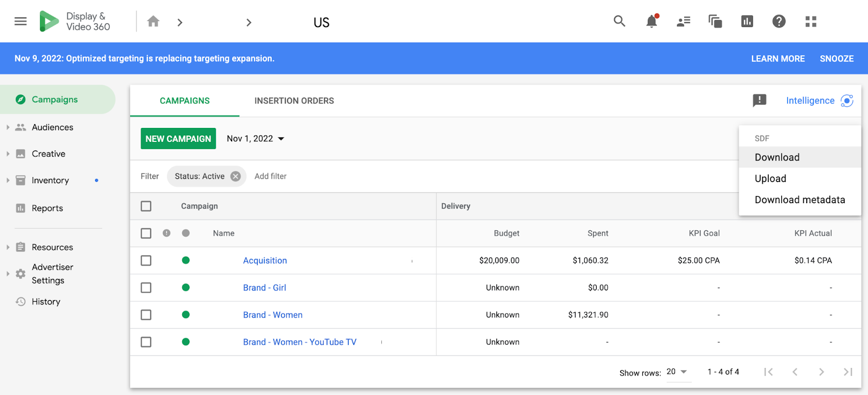The width and height of the screenshot is (868, 395).
Task: Open the search magnifier icon
Action: tap(619, 22)
